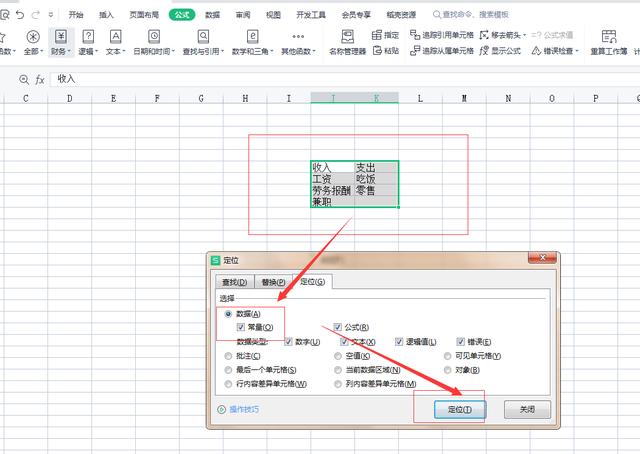Click the 操作技巧 play-circle icon
Viewport: 640px width, 454px height.
coord(221,409)
